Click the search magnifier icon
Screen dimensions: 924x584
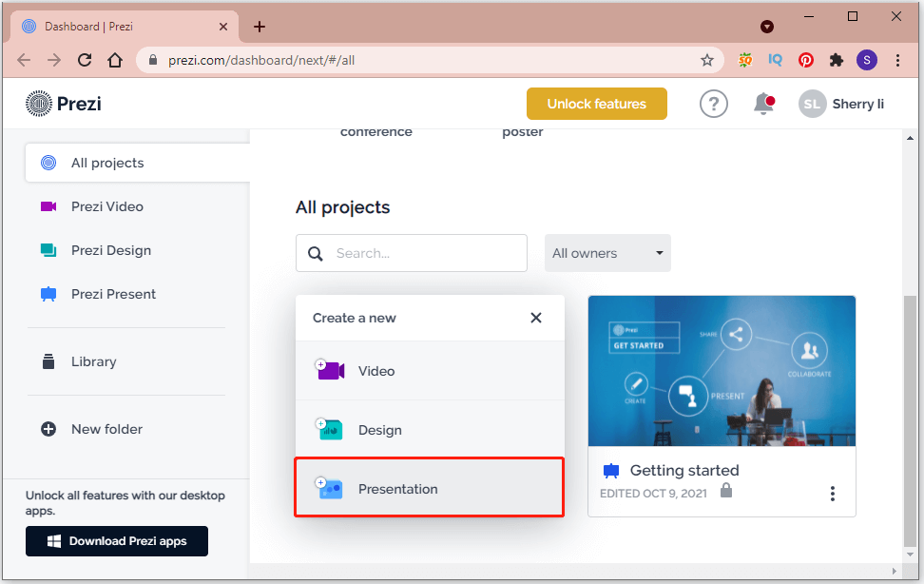[316, 254]
